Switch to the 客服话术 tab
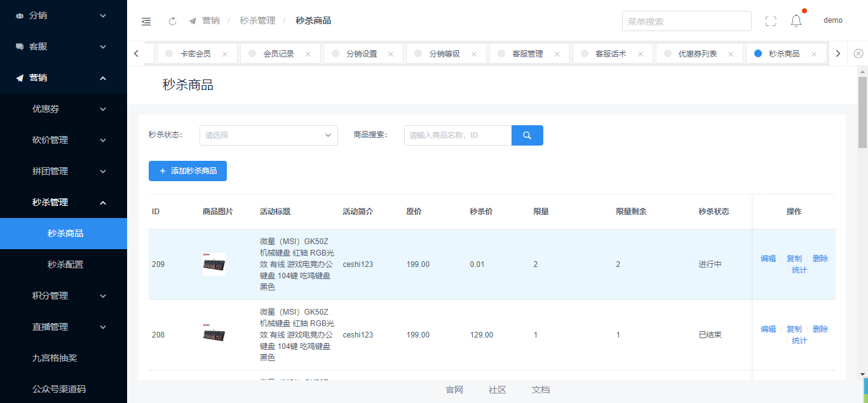Image resolution: width=868 pixels, height=403 pixels. pyautogui.click(x=610, y=54)
